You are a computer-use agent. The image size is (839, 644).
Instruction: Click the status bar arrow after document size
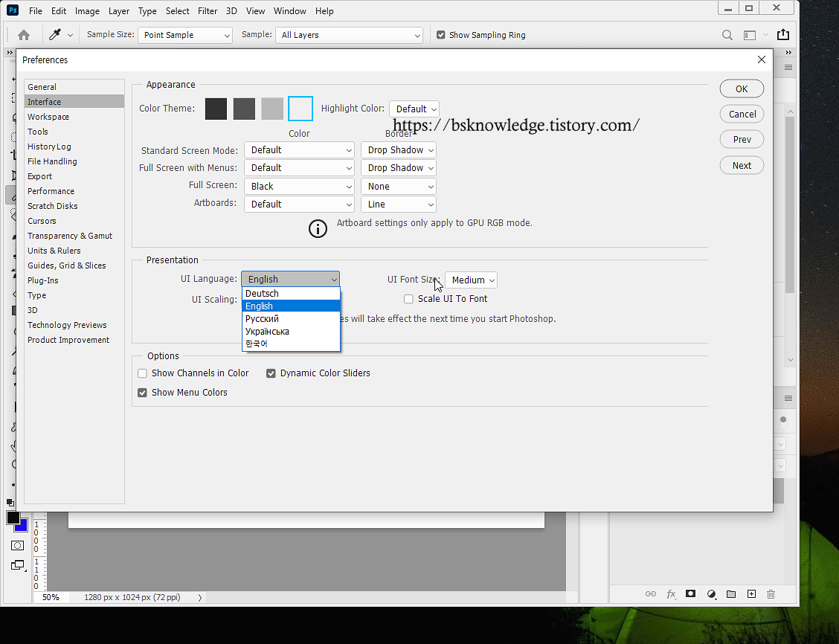coord(200,598)
